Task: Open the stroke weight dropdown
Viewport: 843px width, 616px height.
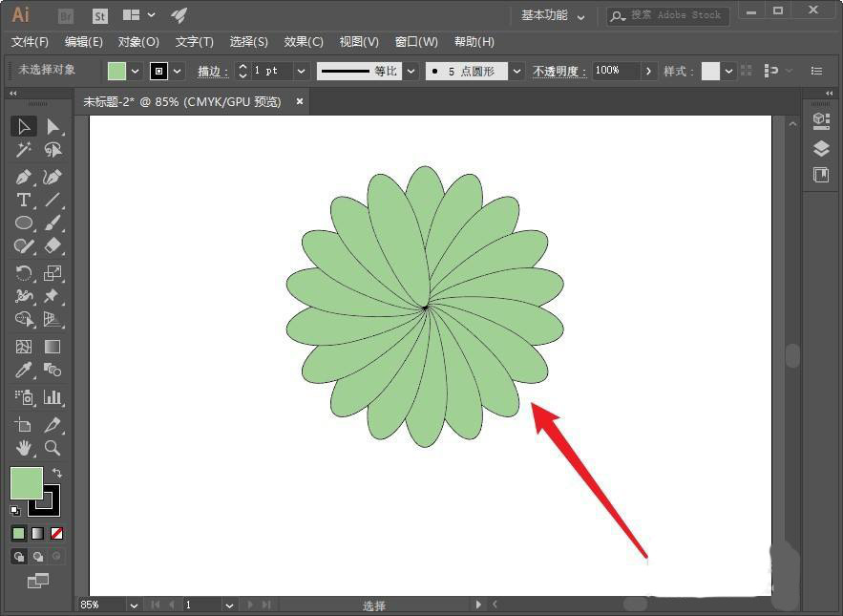Action: point(301,72)
